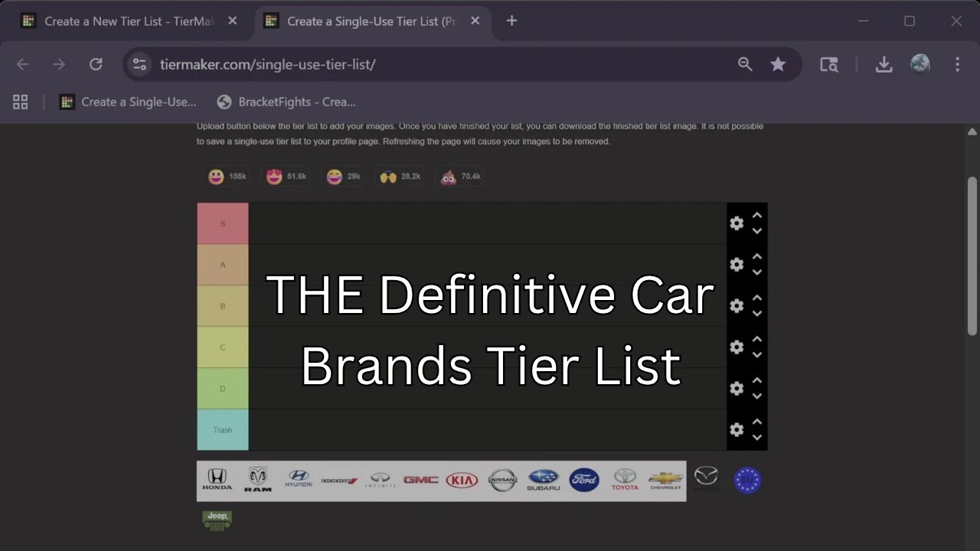The image size is (980, 551).
Task: Select the B tier label
Action: point(223,306)
